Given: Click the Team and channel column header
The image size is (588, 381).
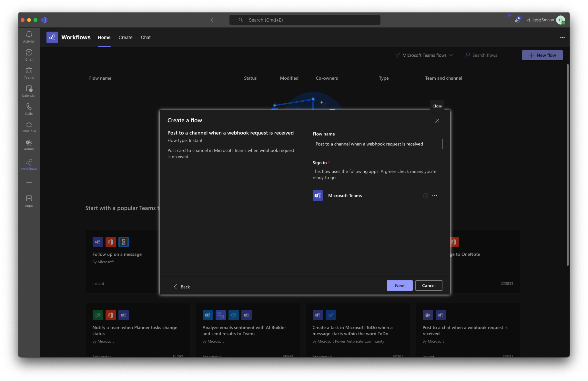Looking at the screenshot, I should pos(443,78).
